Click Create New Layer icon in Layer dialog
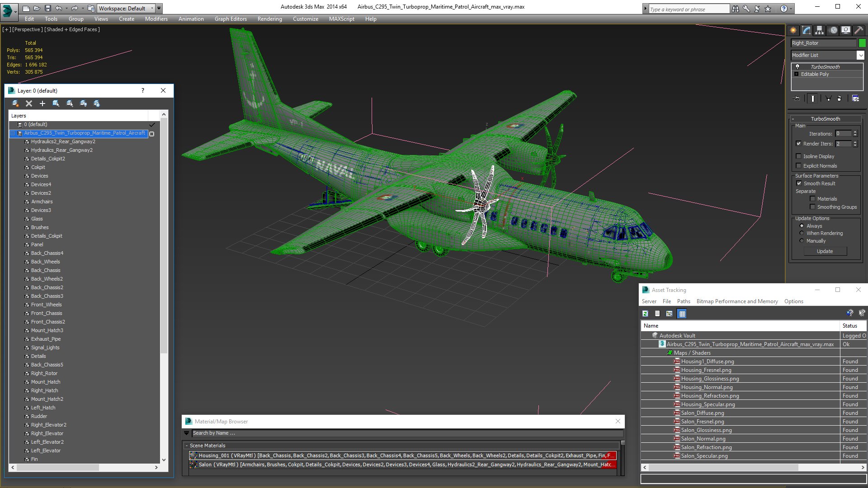868x488 pixels. point(15,103)
